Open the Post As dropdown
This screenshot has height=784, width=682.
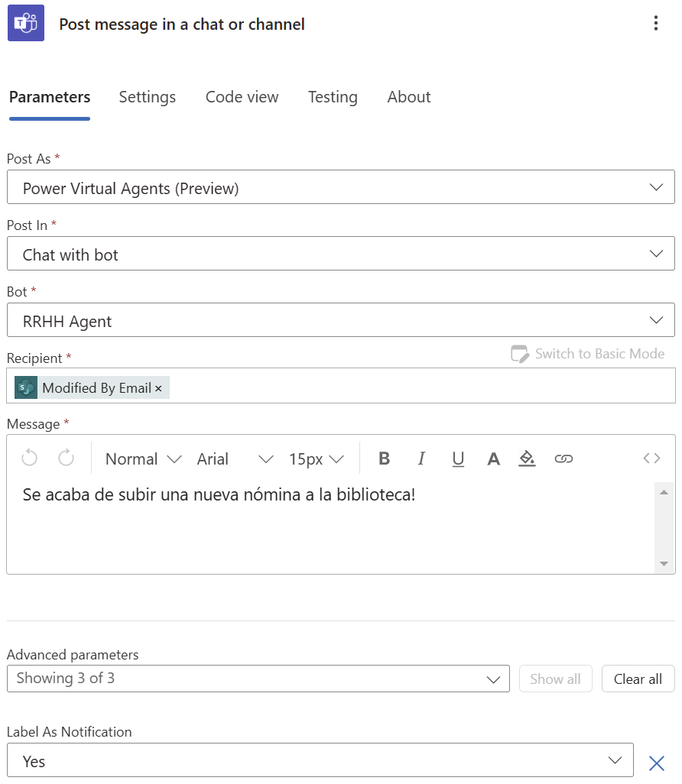658,186
